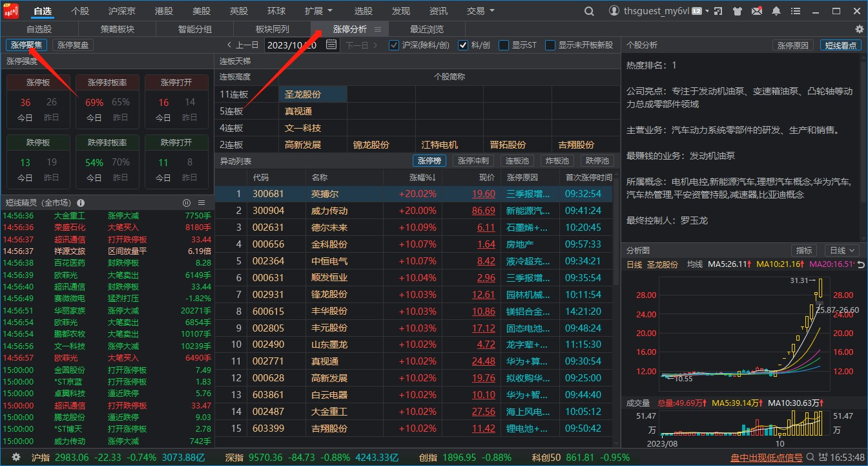Show the 跌停池 list

pyautogui.click(x=597, y=160)
